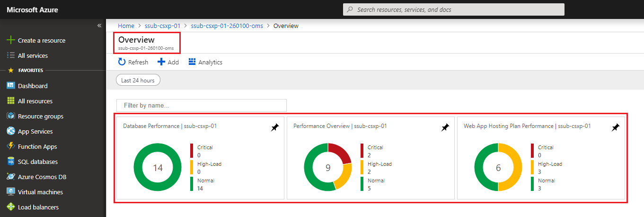Click the Refresh button label
This screenshot has width=644, height=217.
pos(138,62)
